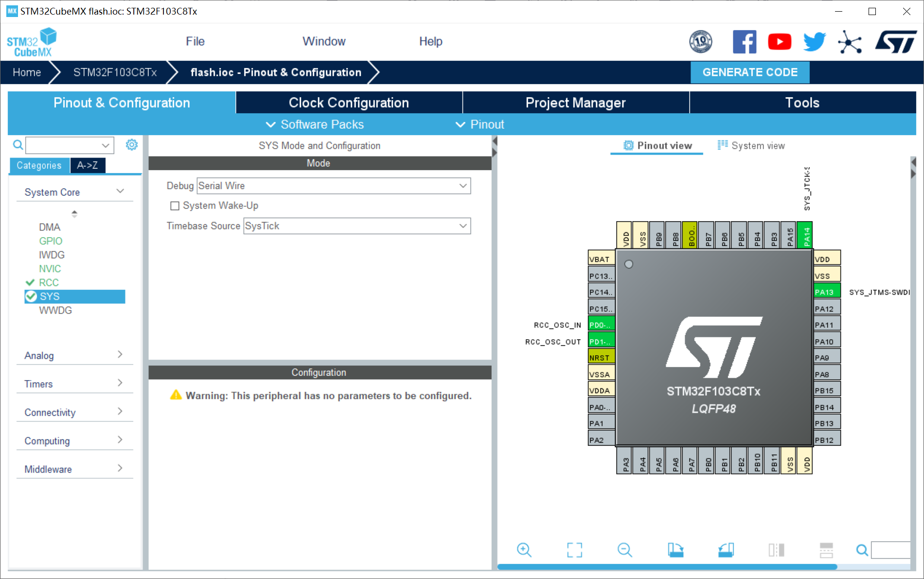Select SYS in System Core list
This screenshot has width=924, height=579.
tap(75, 297)
